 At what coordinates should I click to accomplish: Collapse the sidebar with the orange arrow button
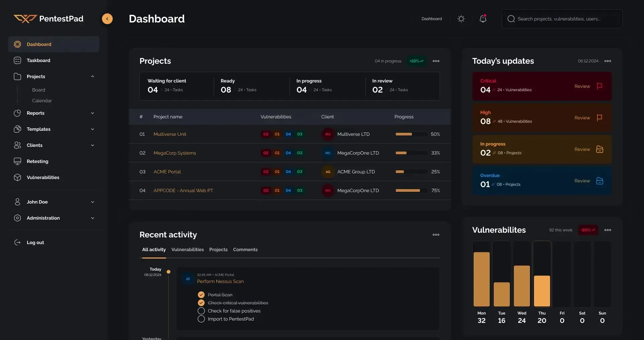click(107, 19)
